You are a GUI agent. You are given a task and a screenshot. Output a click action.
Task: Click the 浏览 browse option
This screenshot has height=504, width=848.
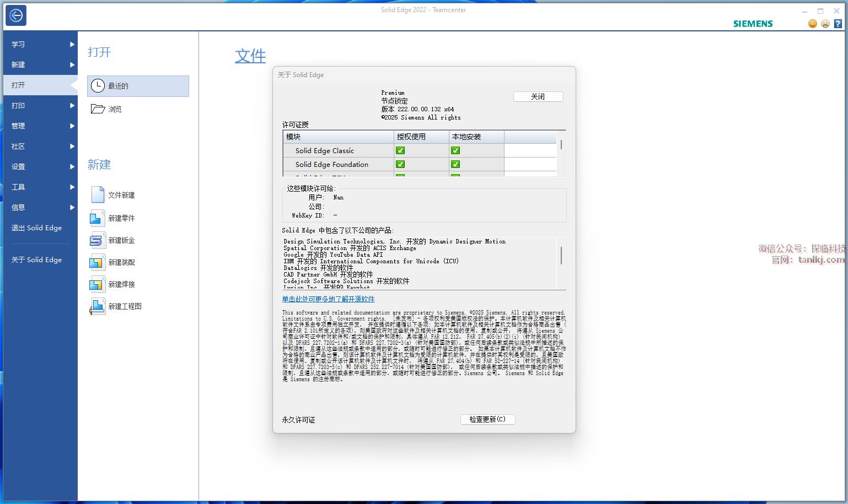pyautogui.click(x=138, y=109)
